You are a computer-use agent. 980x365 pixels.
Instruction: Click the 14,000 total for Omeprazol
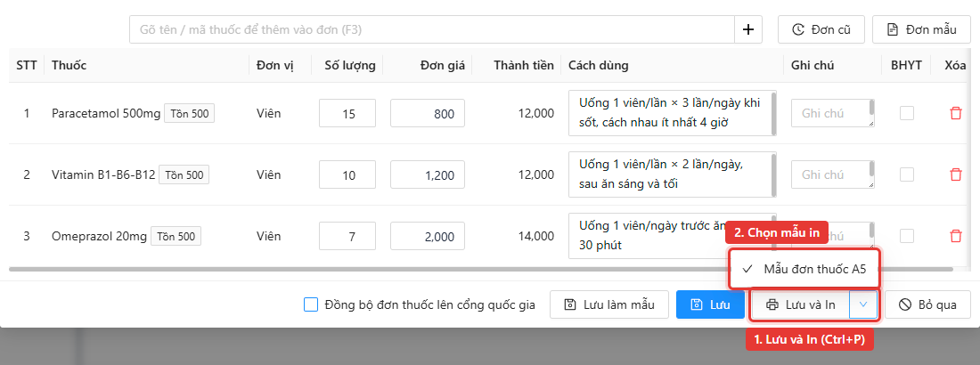pos(535,236)
